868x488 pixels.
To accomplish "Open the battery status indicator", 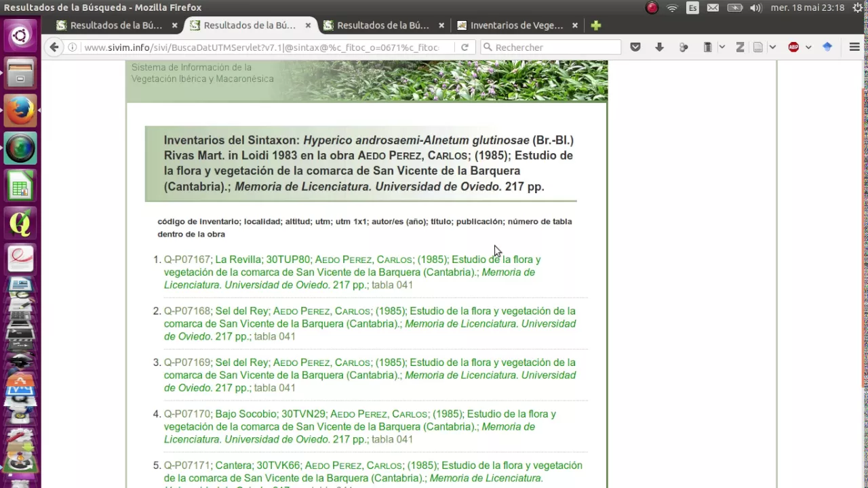I will tap(734, 8).
